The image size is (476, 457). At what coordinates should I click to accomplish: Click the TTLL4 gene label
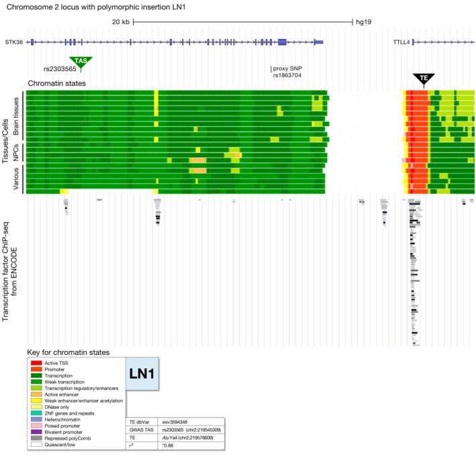pyautogui.click(x=401, y=42)
